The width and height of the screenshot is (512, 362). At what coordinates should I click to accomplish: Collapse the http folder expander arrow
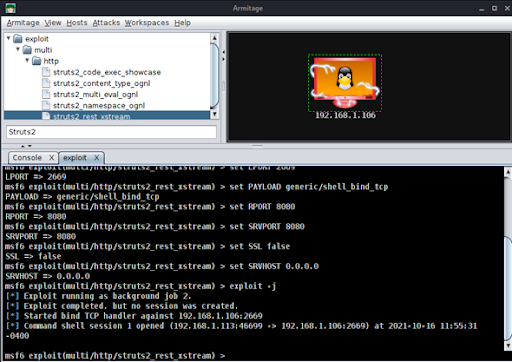click(27, 60)
